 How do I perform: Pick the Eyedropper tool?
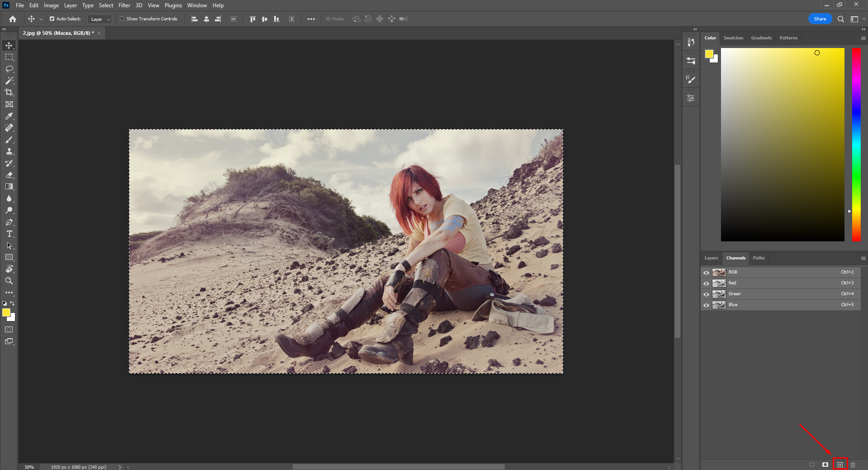coord(9,116)
